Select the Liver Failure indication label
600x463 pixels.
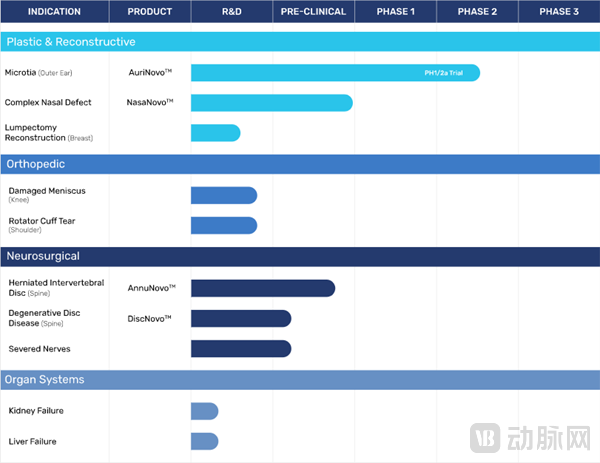pos(32,441)
